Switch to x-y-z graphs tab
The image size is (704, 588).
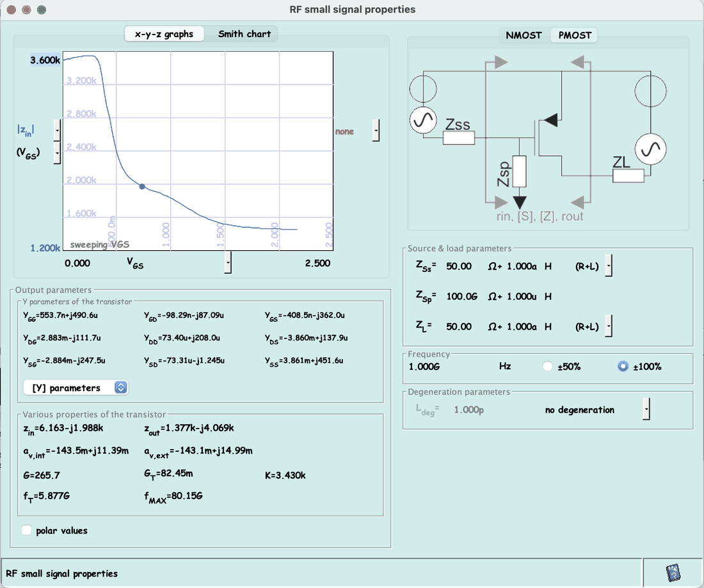[x=164, y=34]
